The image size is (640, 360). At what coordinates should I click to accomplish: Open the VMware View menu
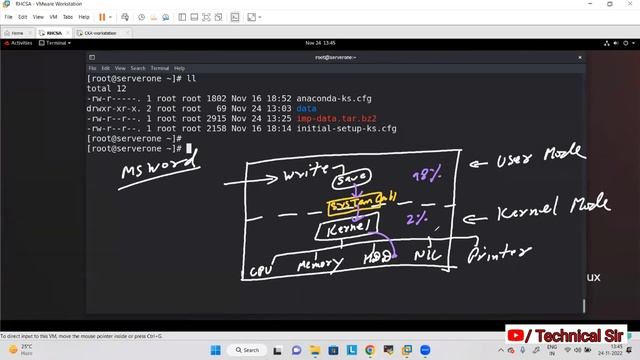[38, 17]
